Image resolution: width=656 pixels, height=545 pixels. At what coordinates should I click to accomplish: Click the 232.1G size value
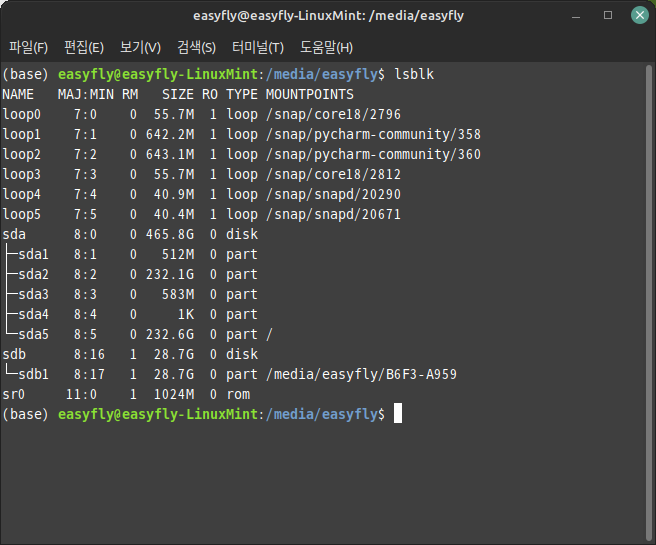coord(170,274)
